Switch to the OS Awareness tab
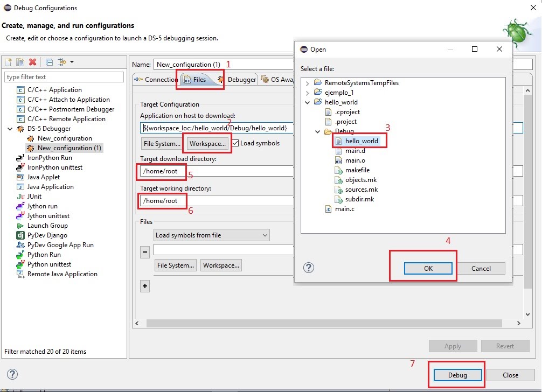The image size is (542, 392). [277, 80]
